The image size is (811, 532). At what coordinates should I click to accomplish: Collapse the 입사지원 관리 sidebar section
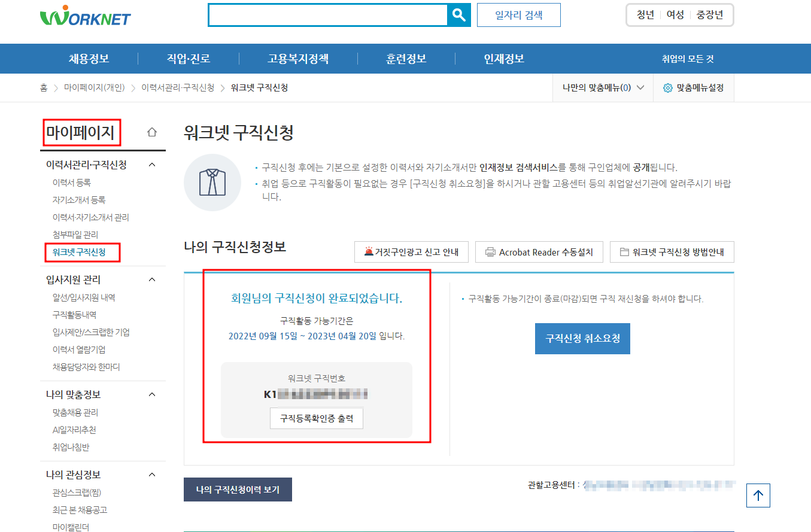coord(152,279)
